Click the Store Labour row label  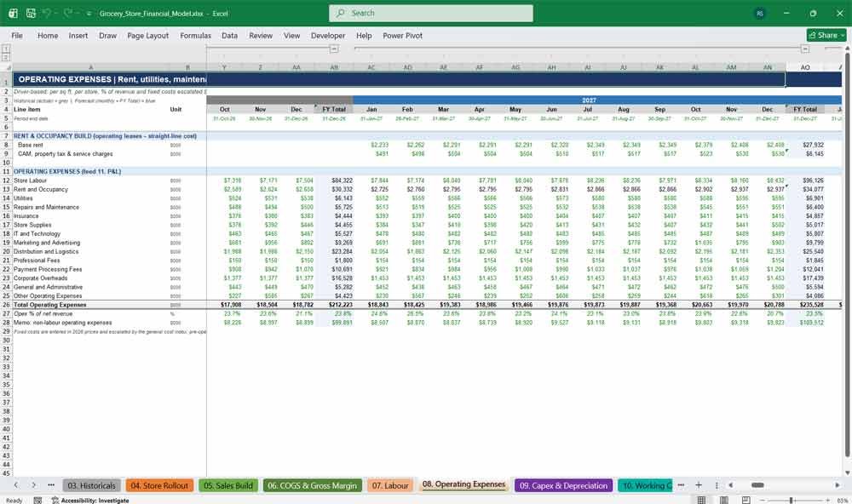pos(31,180)
